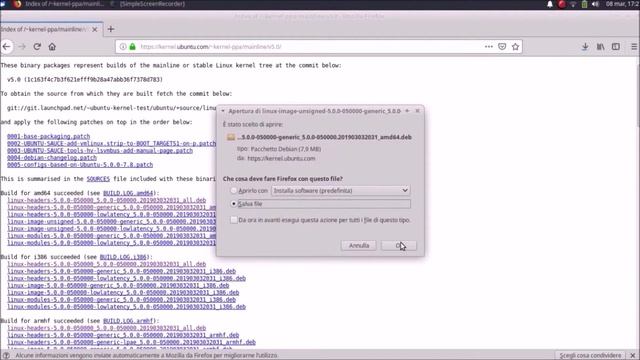This screenshot has height=360, width=640.
Task: Click the forward navigation arrow
Action: point(22,47)
